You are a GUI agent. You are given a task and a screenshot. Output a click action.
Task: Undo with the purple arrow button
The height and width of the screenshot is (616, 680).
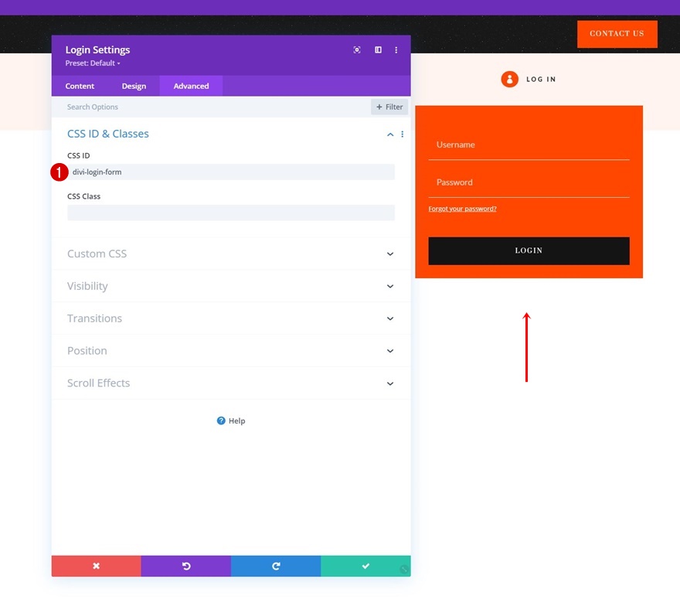point(186,566)
